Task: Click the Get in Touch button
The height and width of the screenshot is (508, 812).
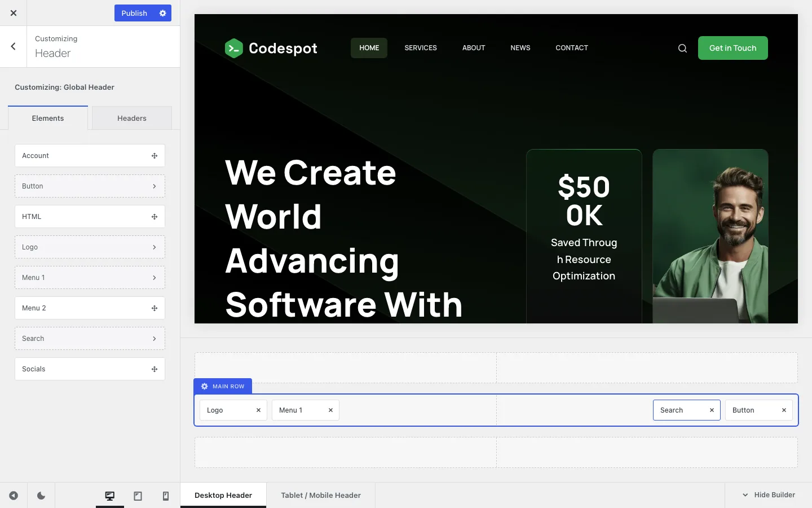Action: point(733,48)
